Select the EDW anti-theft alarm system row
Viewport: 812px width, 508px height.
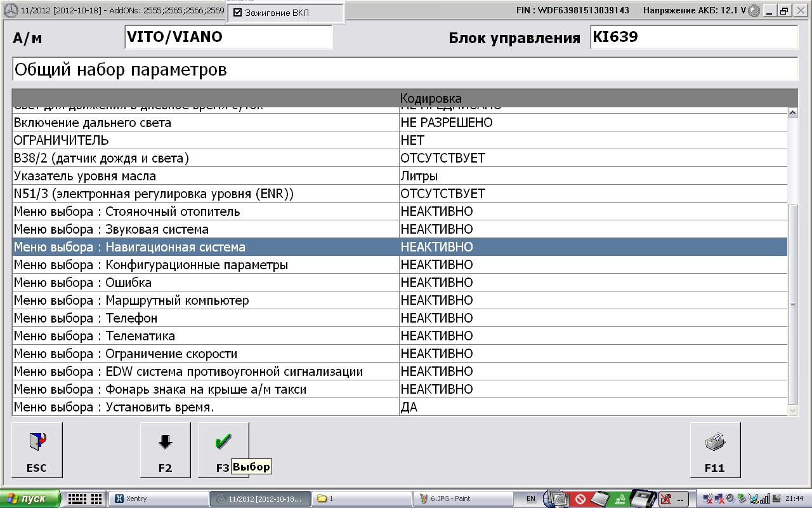(x=400, y=371)
